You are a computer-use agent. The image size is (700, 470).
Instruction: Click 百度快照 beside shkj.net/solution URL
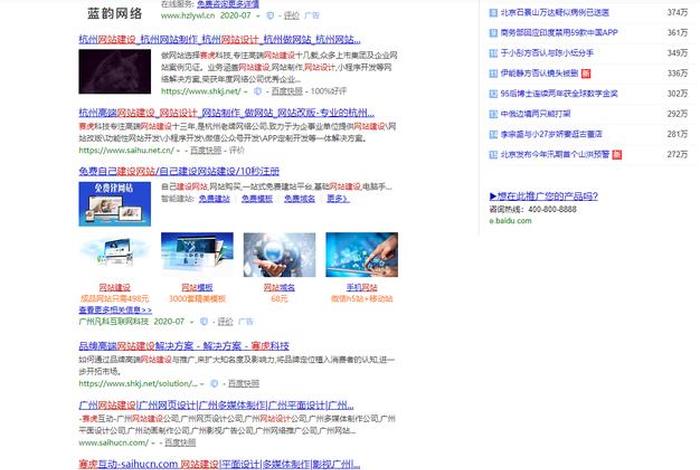coord(244,383)
